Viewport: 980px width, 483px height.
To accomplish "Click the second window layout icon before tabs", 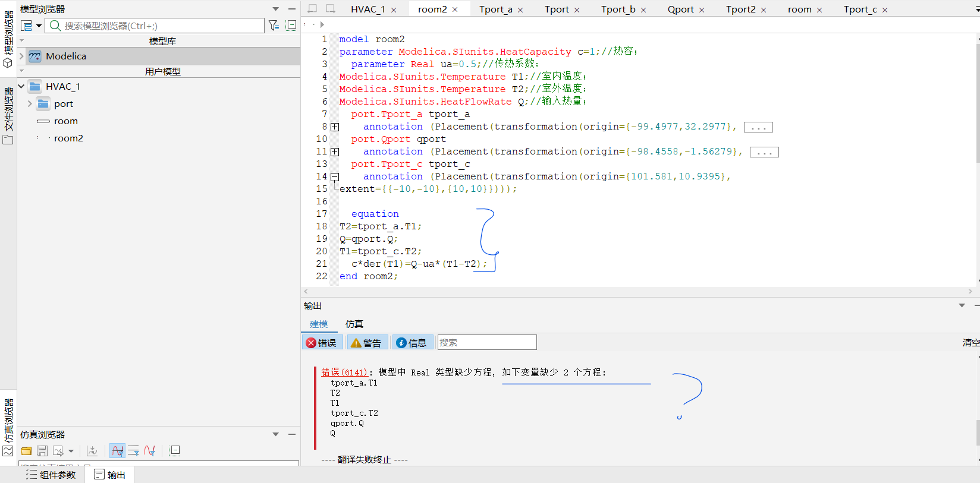I will (330, 8).
